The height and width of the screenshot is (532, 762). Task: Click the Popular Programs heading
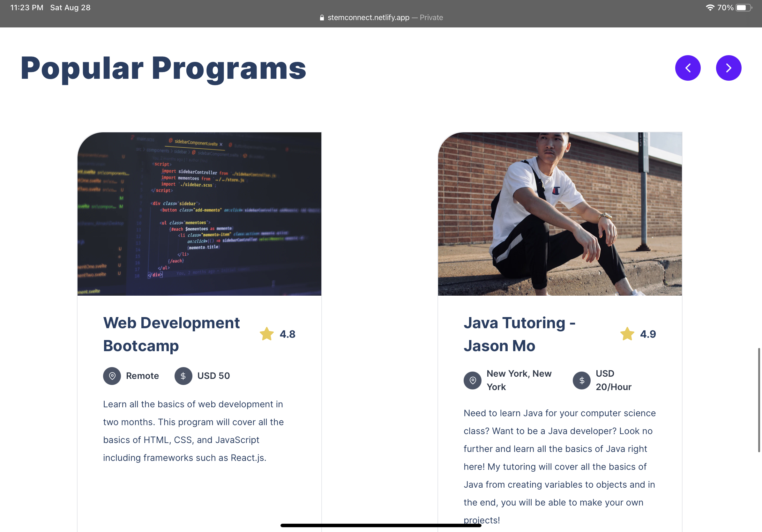tap(163, 68)
